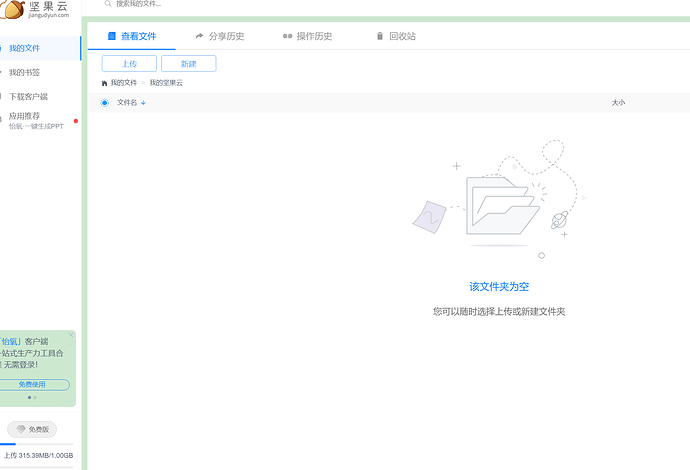
Task: Click the breadcrumb home icon
Action: coord(104,83)
